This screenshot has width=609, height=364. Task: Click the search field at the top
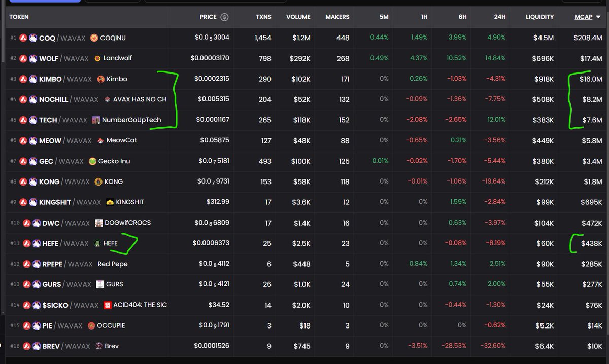[216, 3]
